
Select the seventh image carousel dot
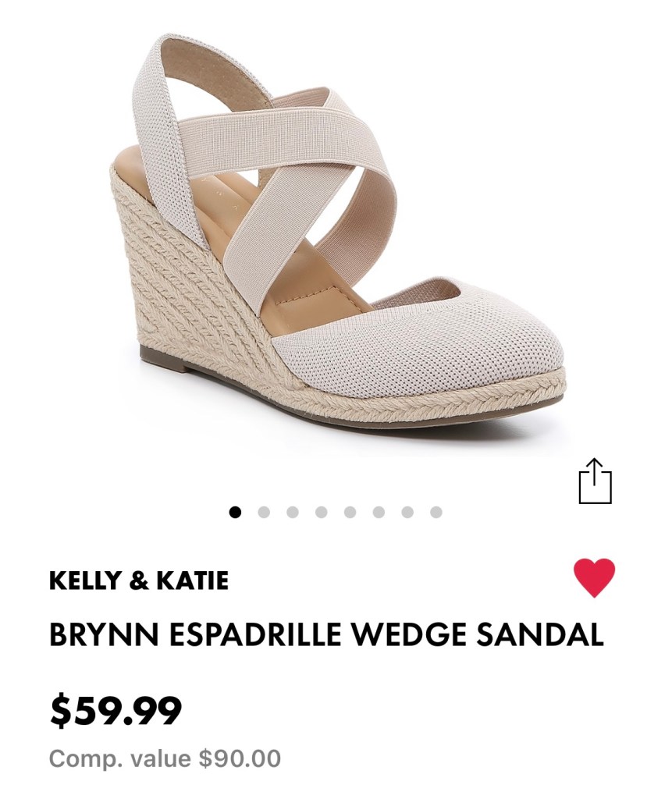click(407, 512)
